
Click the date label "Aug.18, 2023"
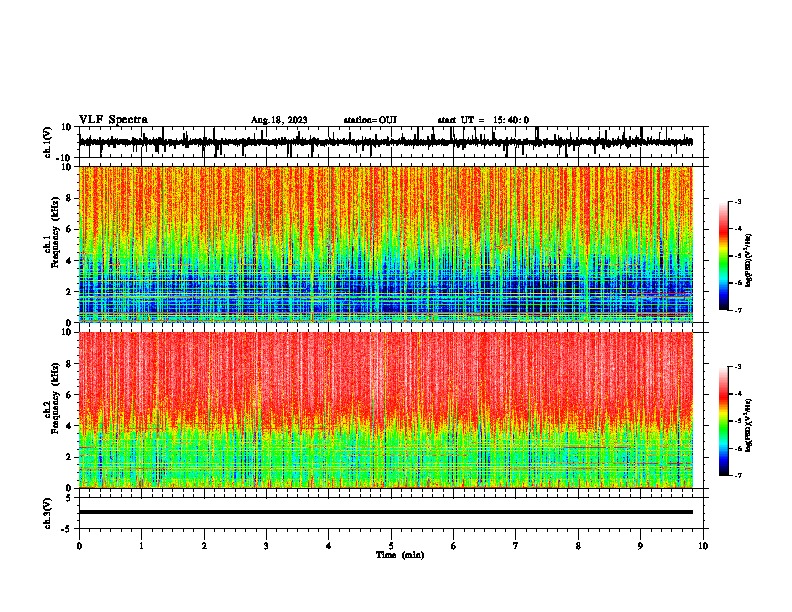(x=279, y=120)
